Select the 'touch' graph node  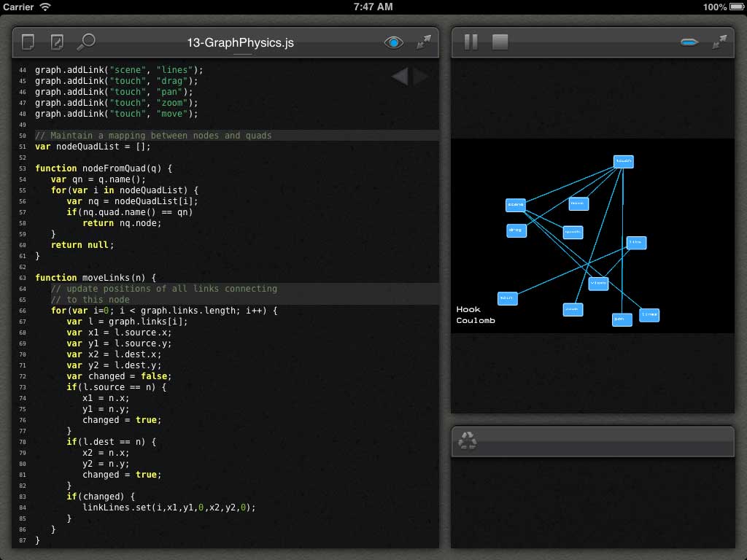(x=623, y=161)
